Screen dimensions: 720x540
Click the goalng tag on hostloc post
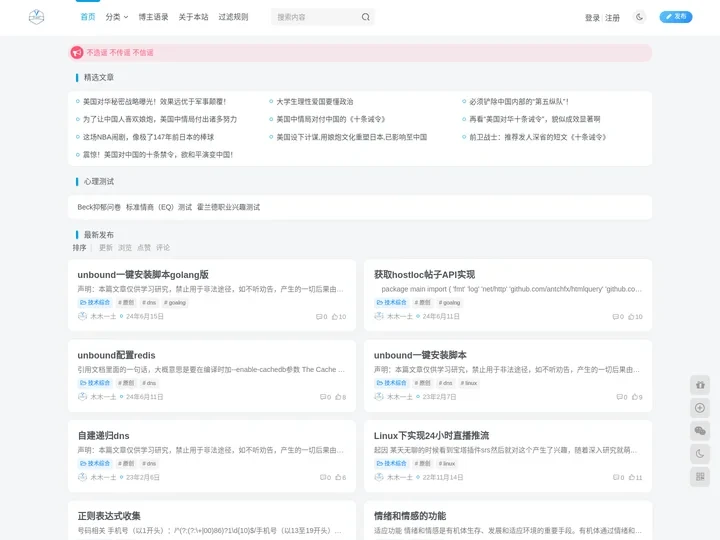coord(449,303)
